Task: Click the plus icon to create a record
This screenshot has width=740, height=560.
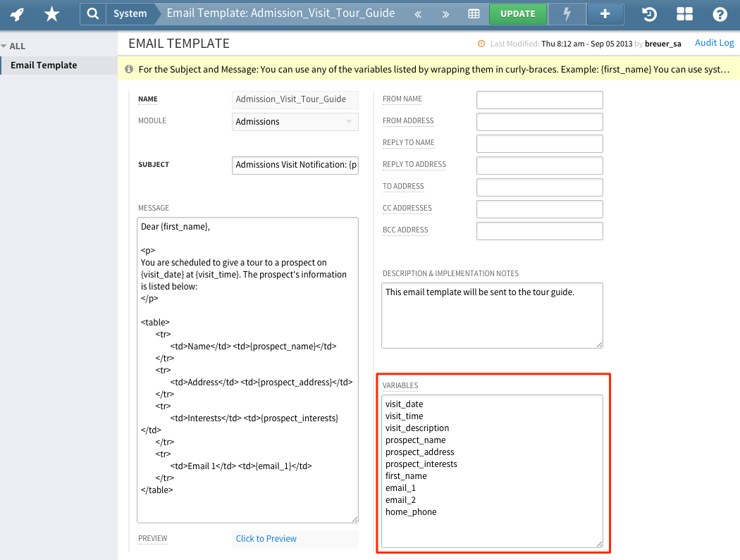Action: coord(605,13)
